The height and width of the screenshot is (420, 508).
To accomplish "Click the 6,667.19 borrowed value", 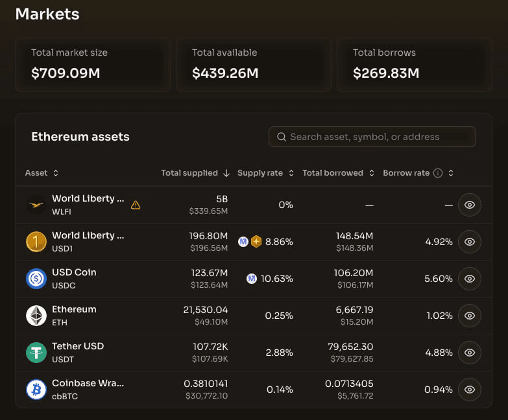I will coord(354,310).
